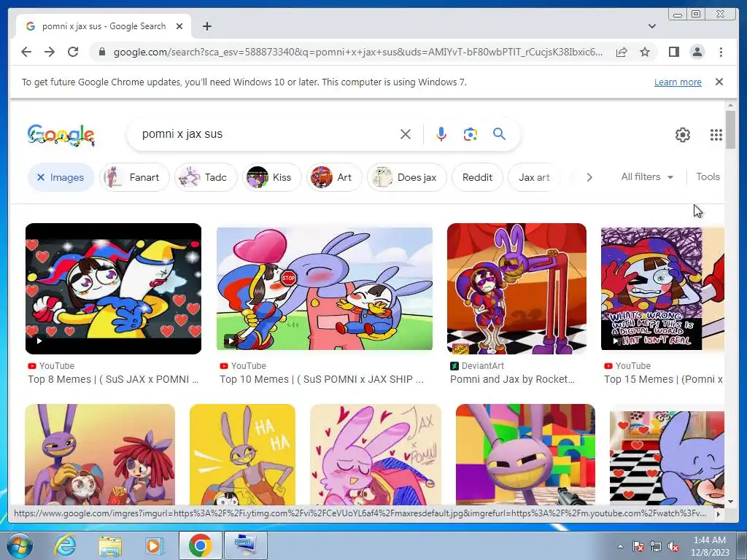The image size is (747, 560).
Task: Submit search with the magnifier icon
Action: point(499,134)
